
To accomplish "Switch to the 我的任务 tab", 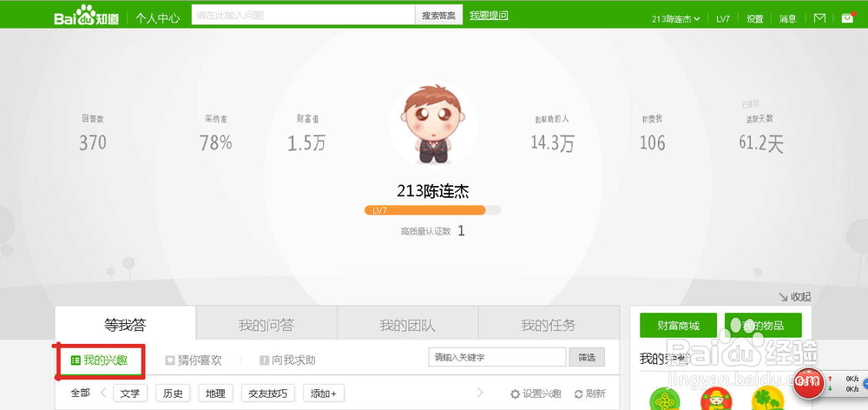I will click(549, 324).
